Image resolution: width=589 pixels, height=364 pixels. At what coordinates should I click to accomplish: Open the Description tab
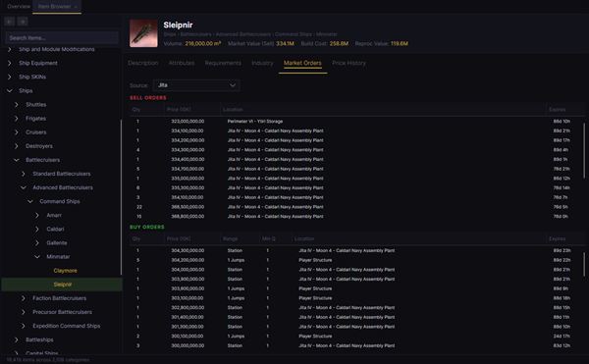(143, 63)
